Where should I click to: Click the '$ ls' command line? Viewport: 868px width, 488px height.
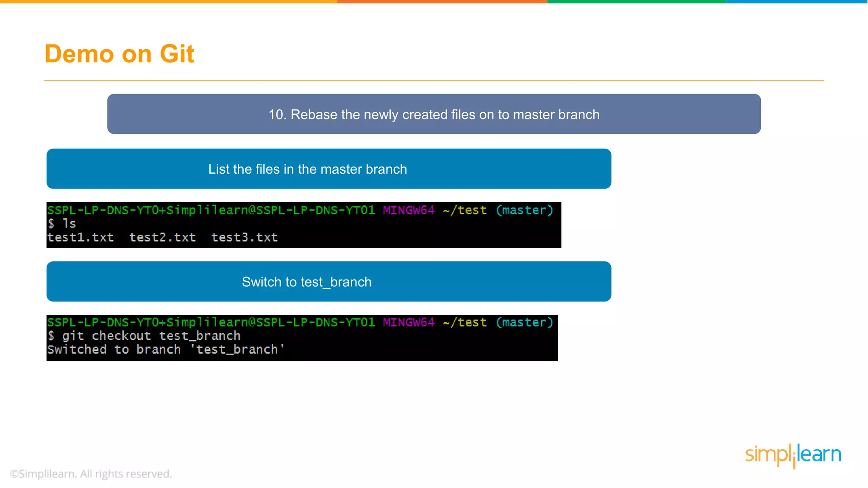62,223
